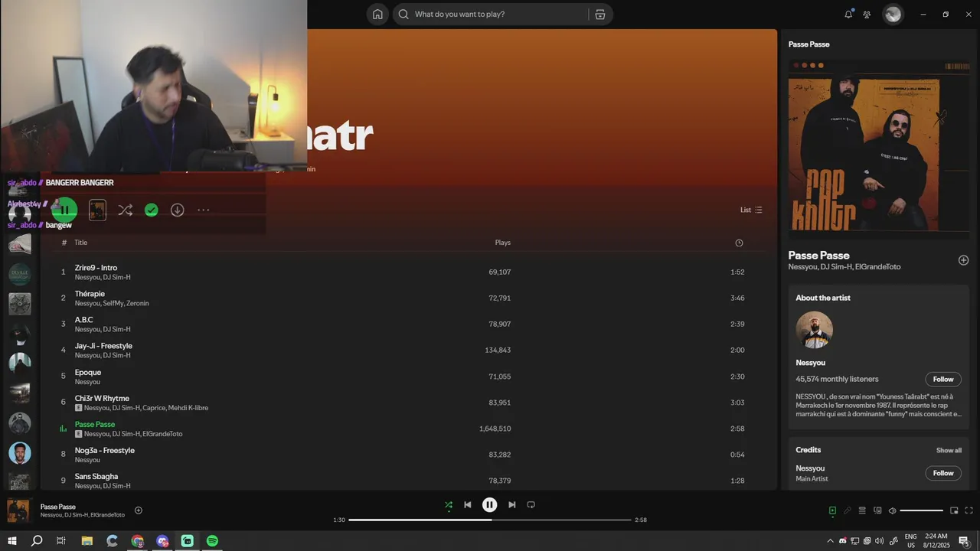Viewport: 980px width, 551px height.
Task: Click the 134,843 play count of Jay-Ji - Freestyle
Action: [x=498, y=350]
